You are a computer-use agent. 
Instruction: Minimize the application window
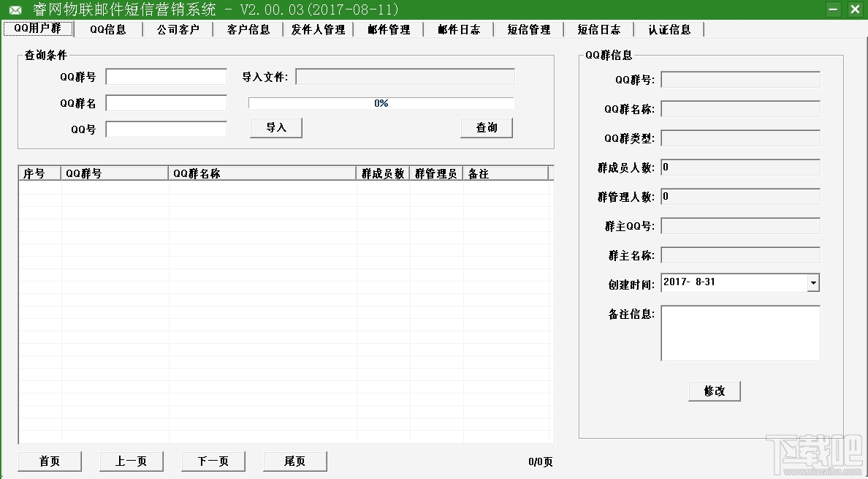tap(833, 10)
